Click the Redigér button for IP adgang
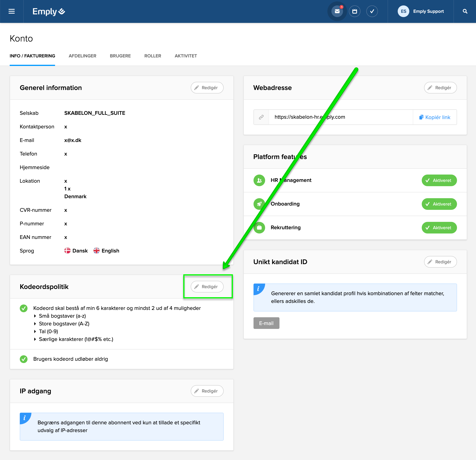This screenshot has height=460, width=476. [207, 391]
